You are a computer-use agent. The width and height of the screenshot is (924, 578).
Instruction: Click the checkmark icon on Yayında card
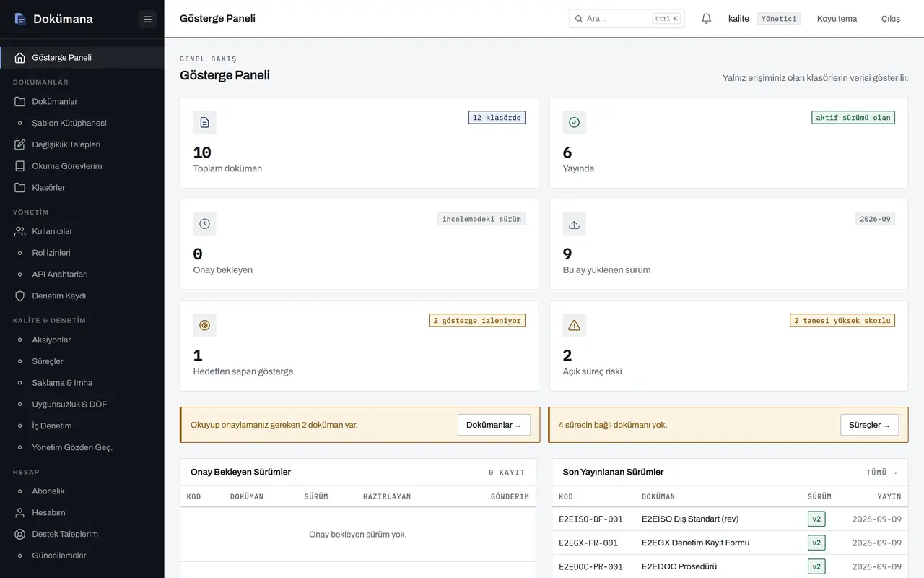[575, 123]
